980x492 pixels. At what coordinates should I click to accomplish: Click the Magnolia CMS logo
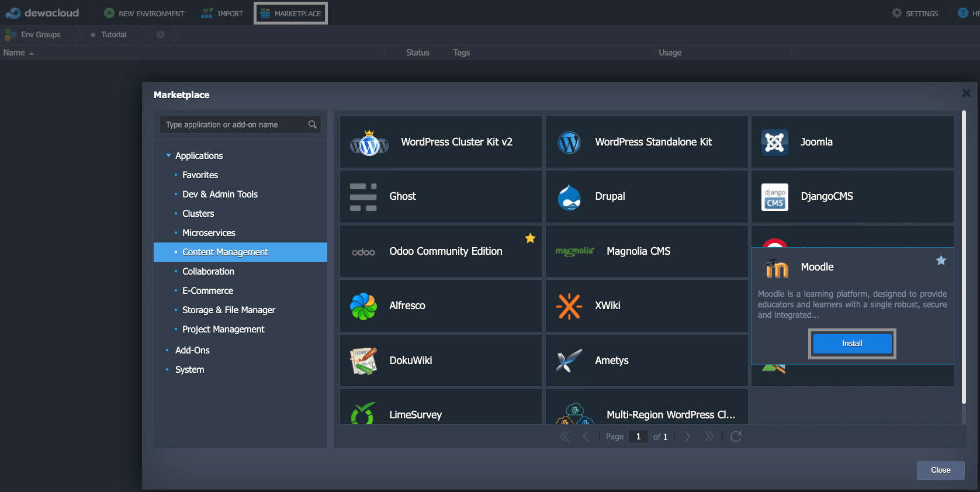point(575,251)
